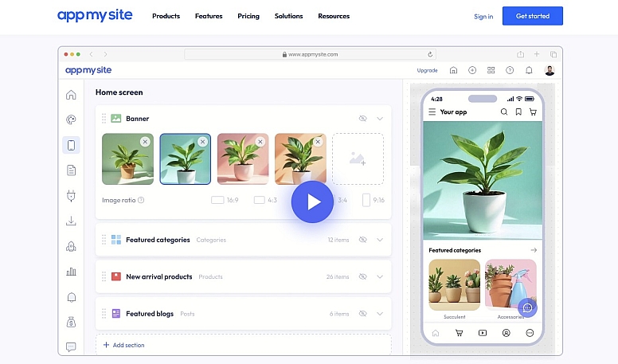Click the Sign in link
618x364 pixels.
483,17
